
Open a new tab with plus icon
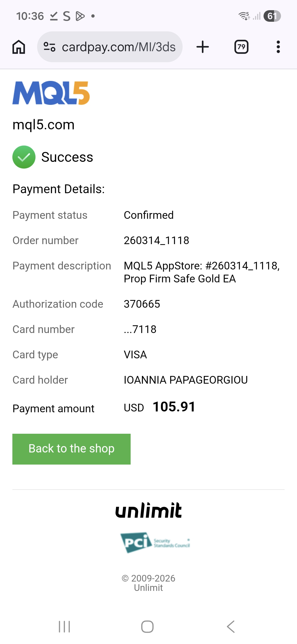pyautogui.click(x=203, y=47)
